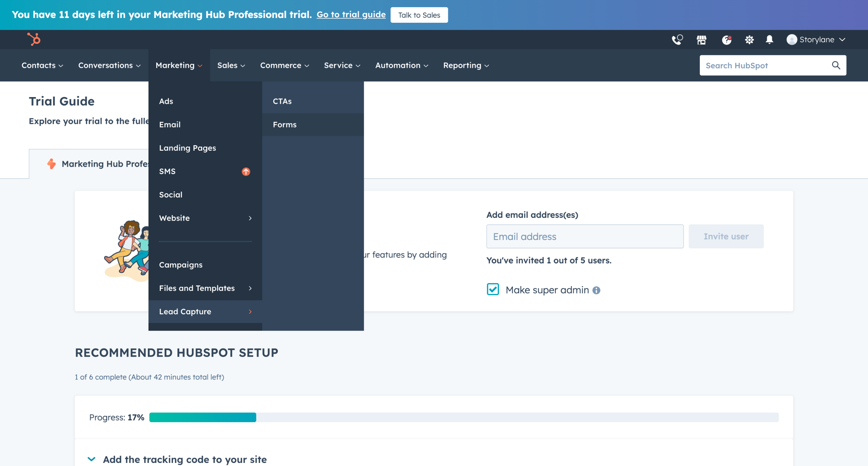Open the Commerce dropdown

coord(284,65)
